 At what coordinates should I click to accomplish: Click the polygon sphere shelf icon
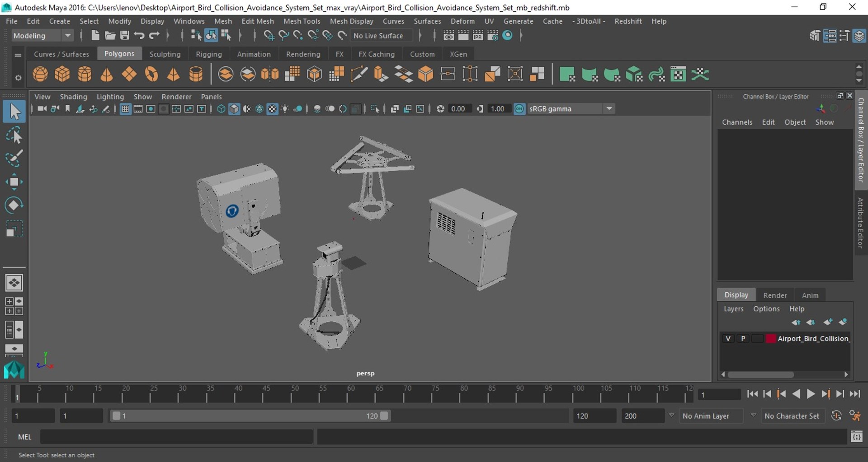pos(40,74)
